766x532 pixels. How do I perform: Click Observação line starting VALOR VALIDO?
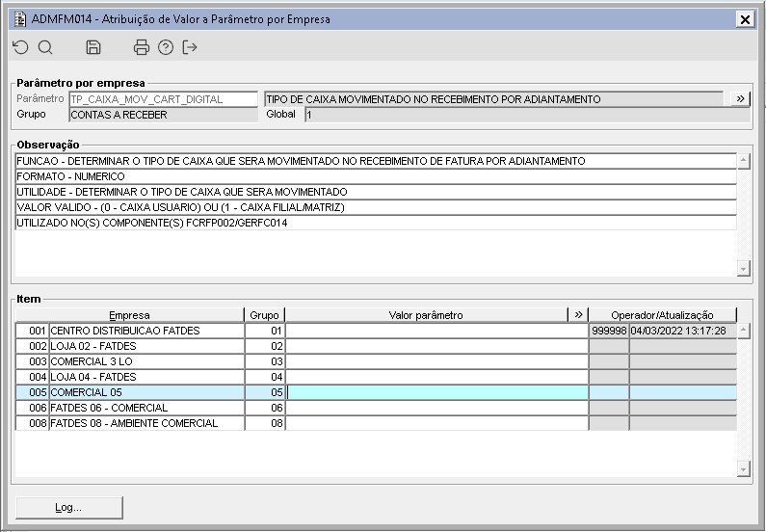tap(376, 207)
